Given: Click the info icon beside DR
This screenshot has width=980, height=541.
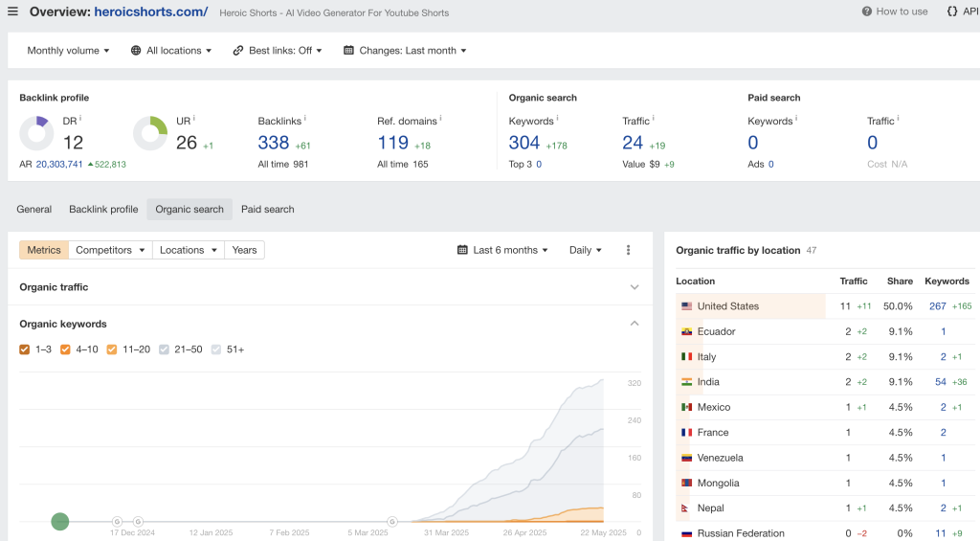Looking at the screenshot, I should (80, 119).
